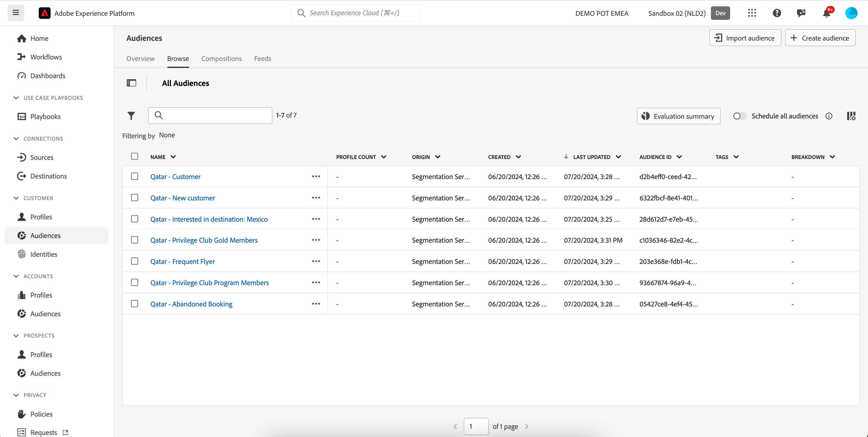Select the Qatar - Privilege Club Gold Members checkbox

click(134, 240)
